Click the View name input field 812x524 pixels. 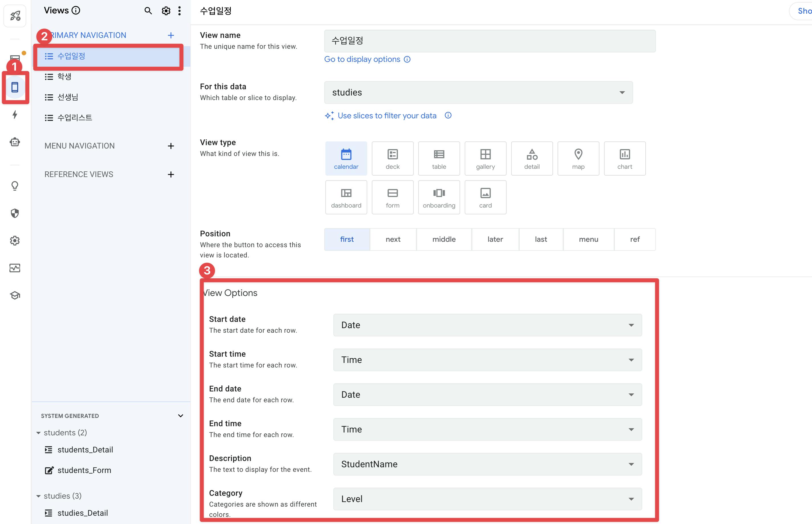[x=490, y=41]
